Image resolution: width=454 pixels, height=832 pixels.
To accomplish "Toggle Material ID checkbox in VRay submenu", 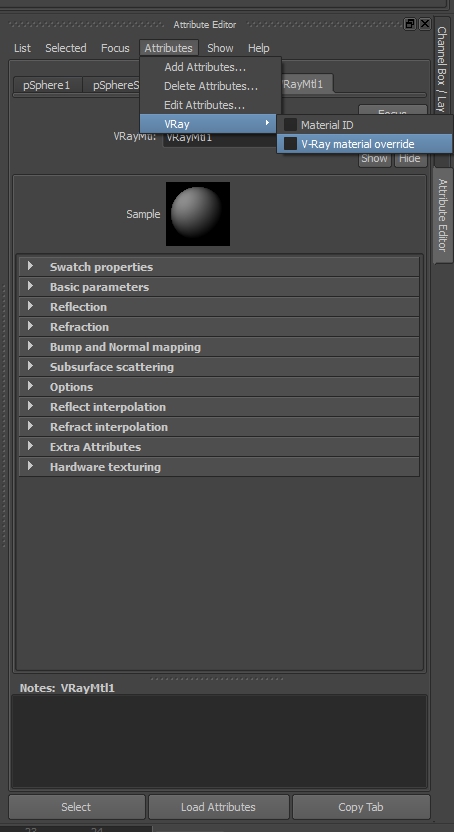I will [290, 125].
